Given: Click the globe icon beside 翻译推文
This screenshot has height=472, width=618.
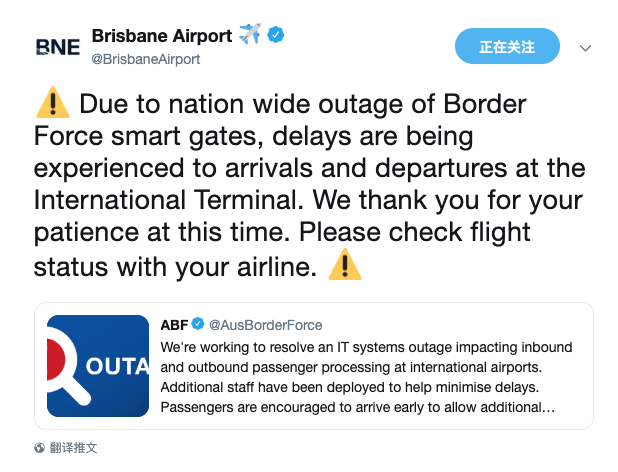Looking at the screenshot, I should point(40,448).
